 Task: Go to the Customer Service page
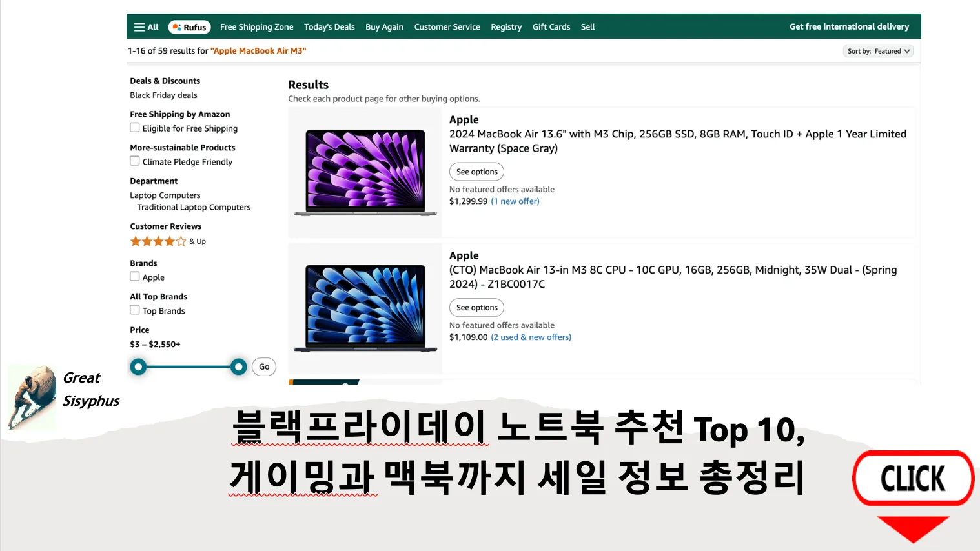447,27
